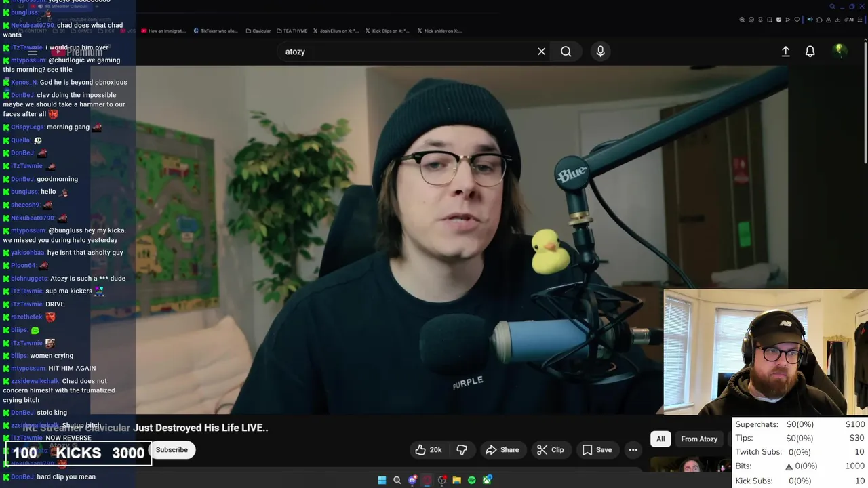Click chat message 'women crying'
The width and height of the screenshot is (868, 488).
click(x=52, y=355)
